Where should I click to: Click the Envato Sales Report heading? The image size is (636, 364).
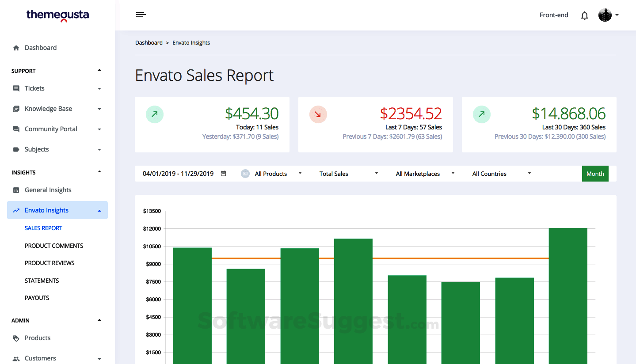coord(204,76)
